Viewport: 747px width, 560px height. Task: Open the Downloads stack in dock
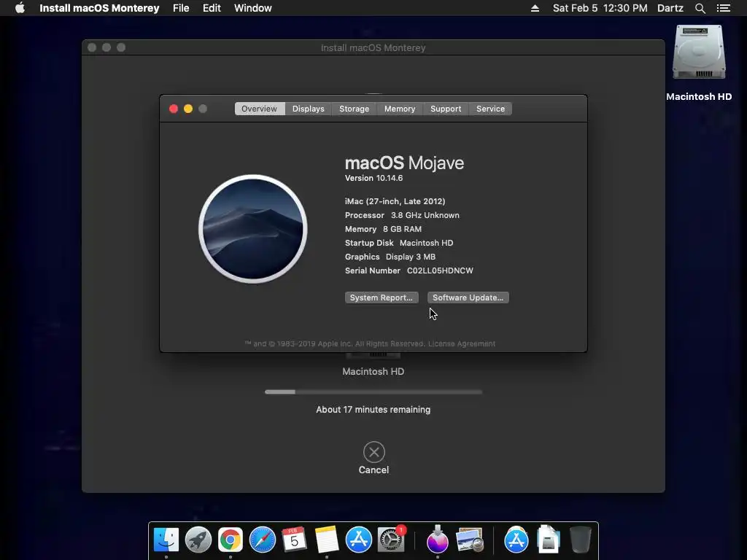(x=549, y=540)
